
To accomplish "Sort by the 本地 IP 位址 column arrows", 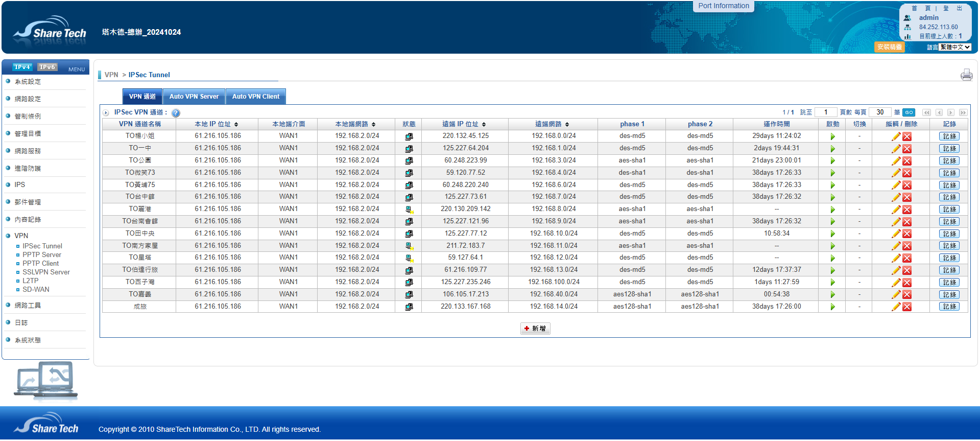I will [x=236, y=125].
